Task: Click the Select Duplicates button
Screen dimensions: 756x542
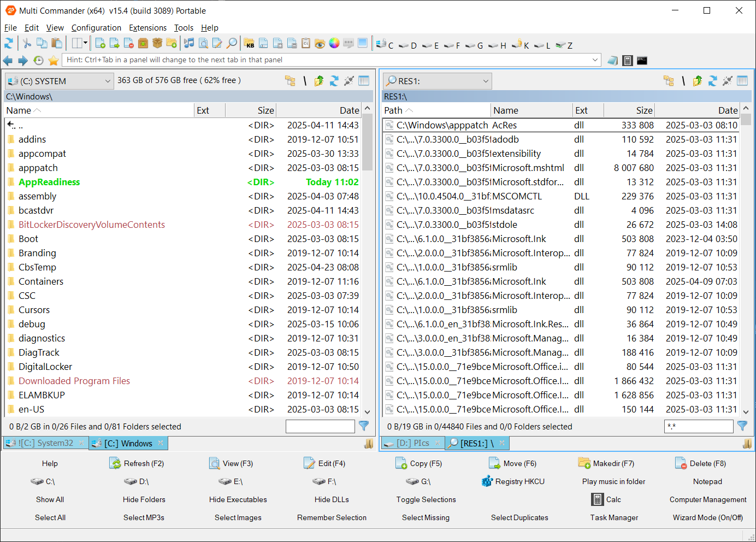Action: (x=519, y=517)
